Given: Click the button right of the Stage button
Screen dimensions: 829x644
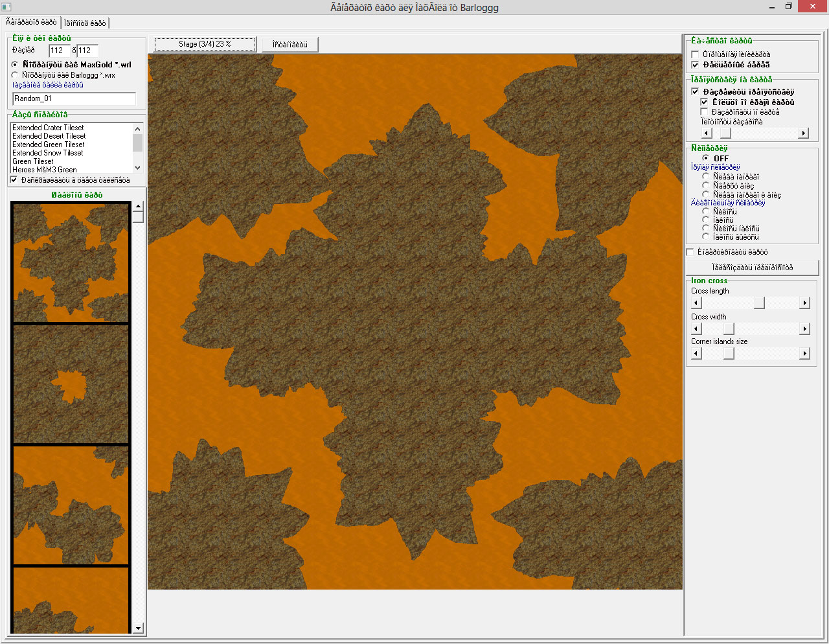Looking at the screenshot, I should (x=290, y=44).
